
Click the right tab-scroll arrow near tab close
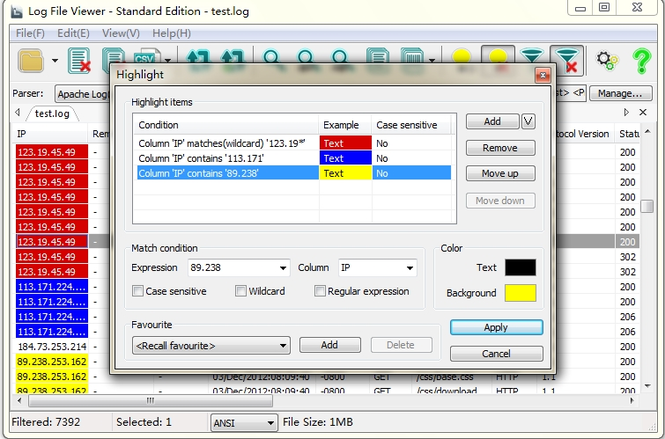(626, 112)
